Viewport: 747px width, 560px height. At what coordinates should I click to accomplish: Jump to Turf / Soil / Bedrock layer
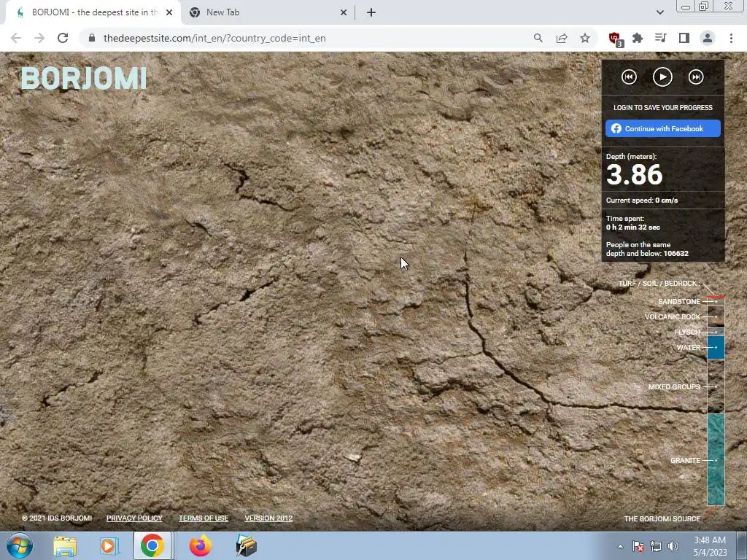[x=657, y=284]
